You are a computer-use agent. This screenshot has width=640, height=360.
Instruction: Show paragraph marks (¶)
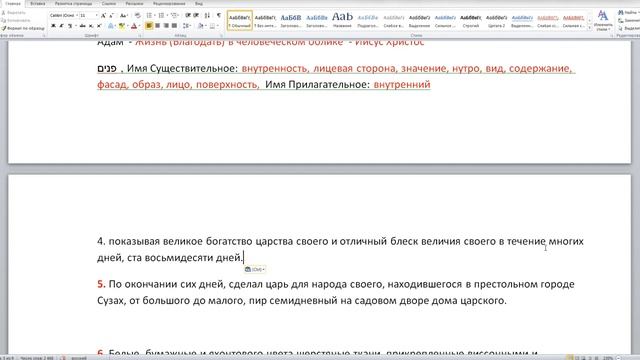pyautogui.click(x=219, y=15)
